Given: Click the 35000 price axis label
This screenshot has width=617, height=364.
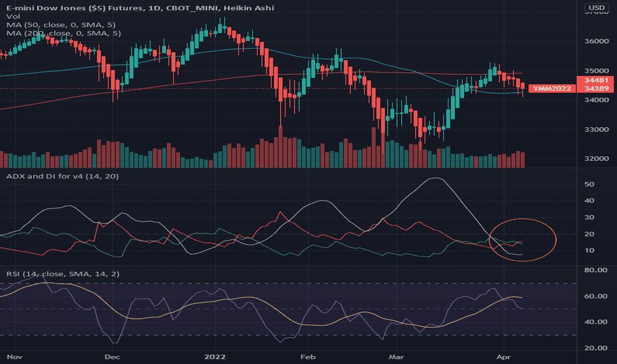Looking at the screenshot, I should 596,71.
